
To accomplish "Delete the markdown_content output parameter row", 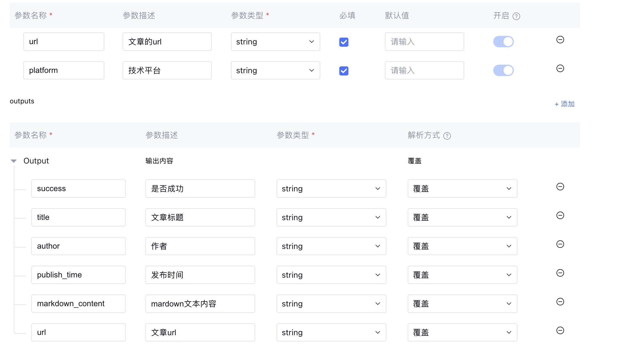I will coord(560,302).
